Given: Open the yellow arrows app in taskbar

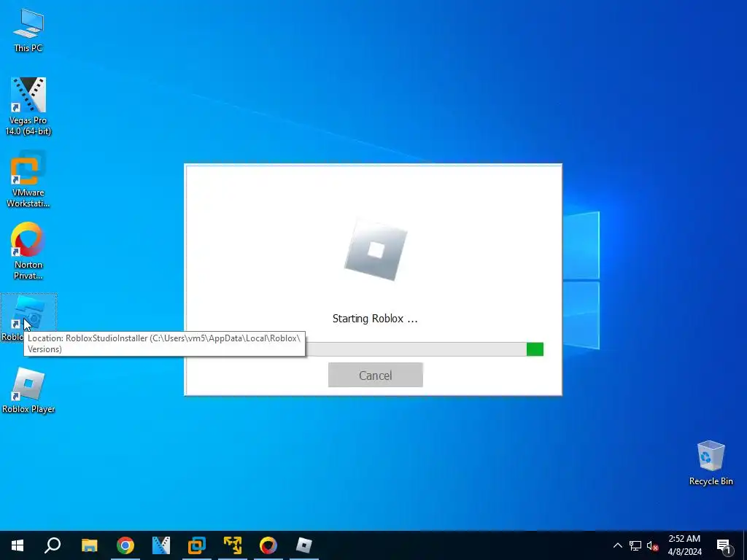Looking at the screenshot, I should pyautogui.click(x=233, y=545).
